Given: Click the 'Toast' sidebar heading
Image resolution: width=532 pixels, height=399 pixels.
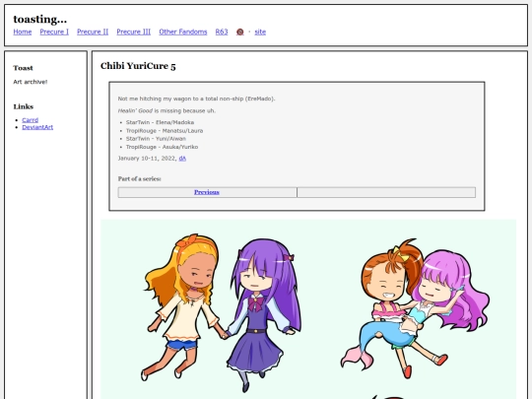Looking at the screenshot, I should point(23,68).
